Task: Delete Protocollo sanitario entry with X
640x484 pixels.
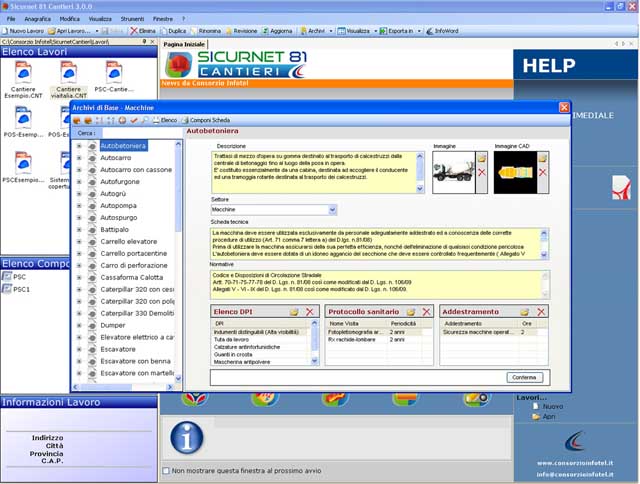Action: point(427,312)
